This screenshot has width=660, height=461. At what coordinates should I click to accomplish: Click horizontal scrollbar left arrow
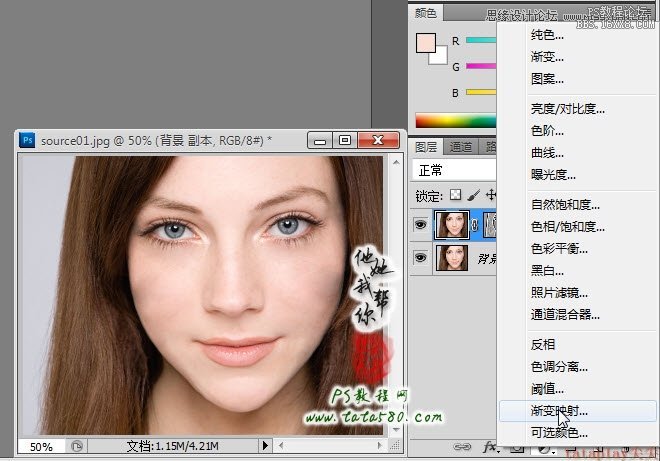pos(281,445)
